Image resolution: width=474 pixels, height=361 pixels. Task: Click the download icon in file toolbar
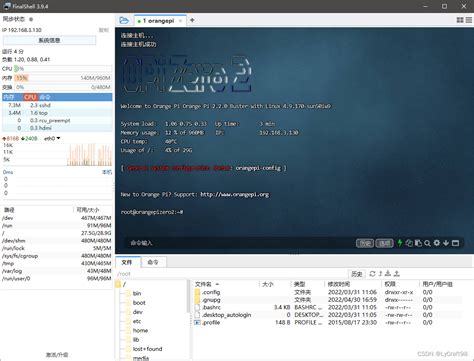388,274
